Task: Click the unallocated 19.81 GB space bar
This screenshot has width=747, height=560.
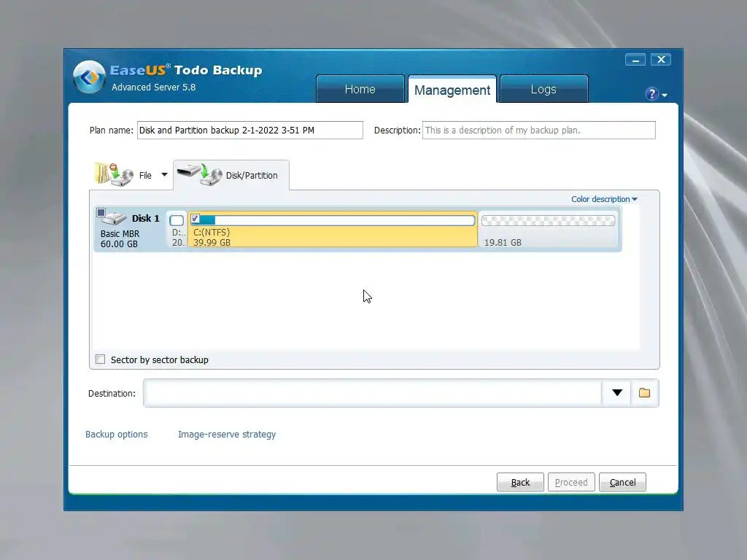Action: (548, 220)
